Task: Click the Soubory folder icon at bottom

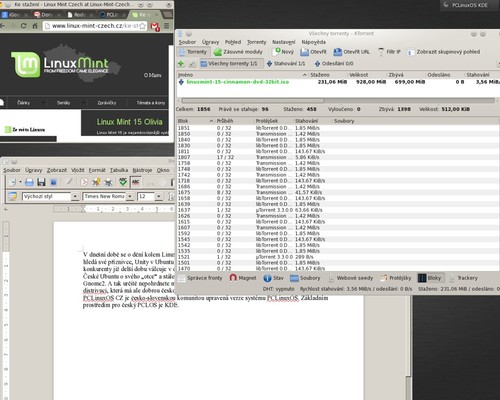Action: tap(294, 278)
